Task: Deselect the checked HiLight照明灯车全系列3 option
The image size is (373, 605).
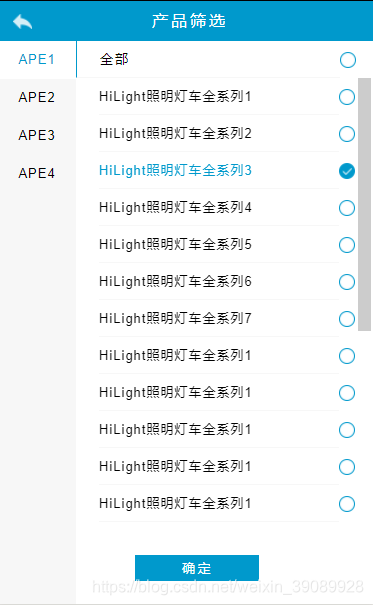Action: tap(347, 171)
